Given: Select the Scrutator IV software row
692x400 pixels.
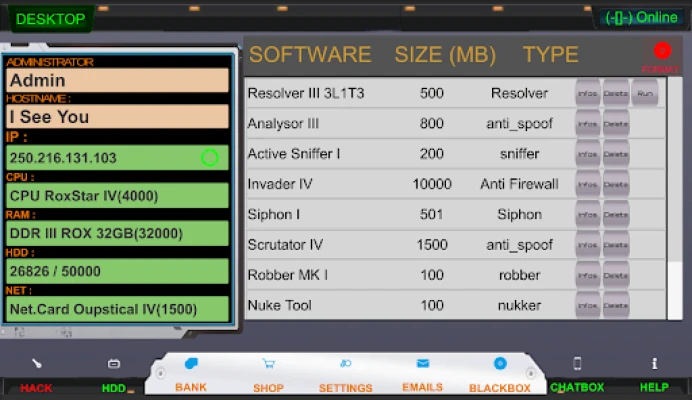Looking at the screenshot, I should pyautogui.click(x=400, y=245).
